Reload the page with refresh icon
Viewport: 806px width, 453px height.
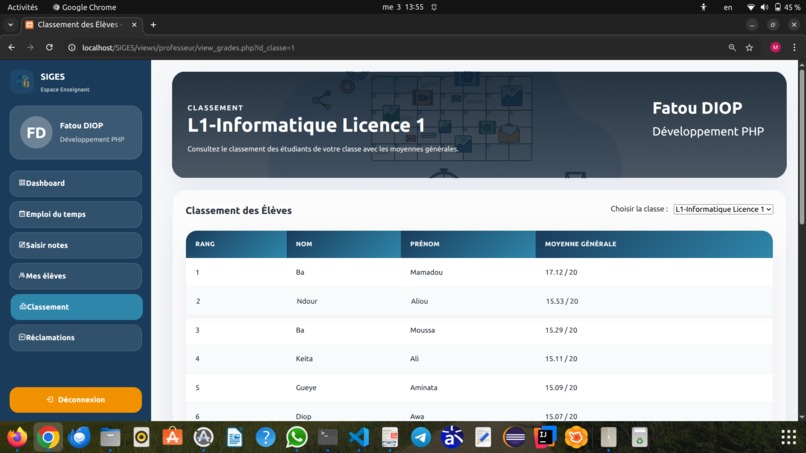tap(49, 47)
